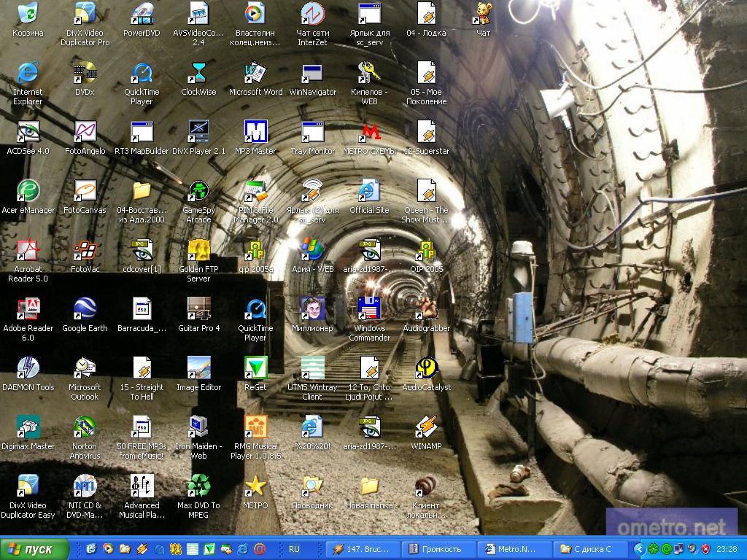747x560 pixels.
Task: Open Windows Commander desktop shortcut
Action: [x=370, y=309]
